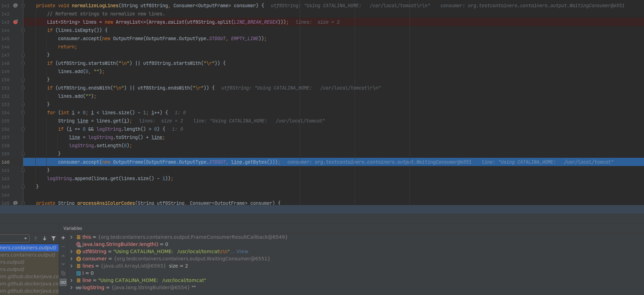Screen dimensions: 644x295
Task: Move watch up with triangle icon
Action: point(63,256)
